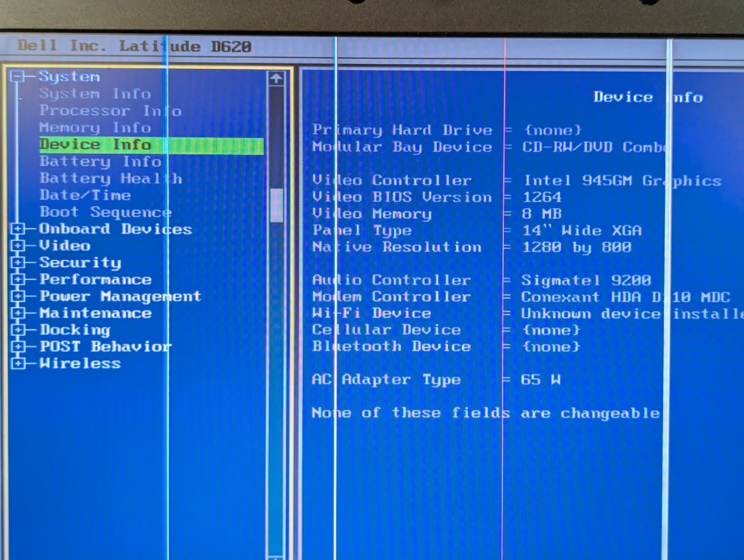Open Battery Info entry

click(x=100, y=161)
